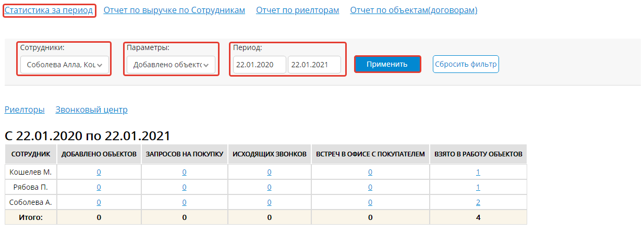This screenshot has width=644, height=233.
Task: Click Рябова П. запросов на покупку value
Action: pos(184,188)
